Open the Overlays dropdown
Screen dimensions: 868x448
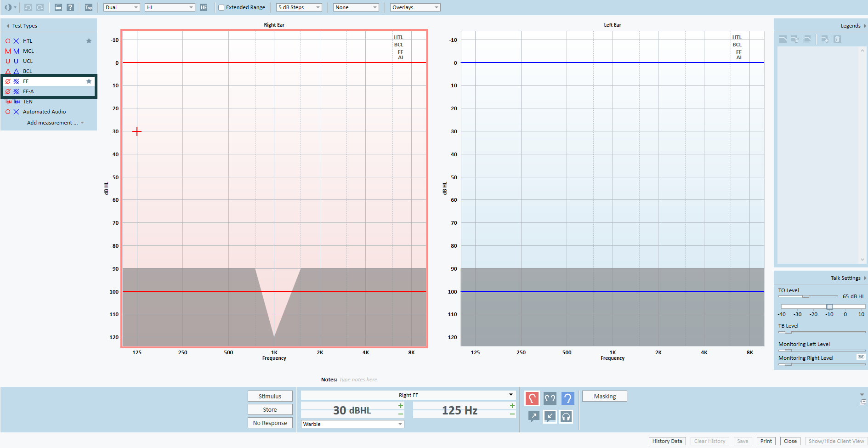coord(415,7)
